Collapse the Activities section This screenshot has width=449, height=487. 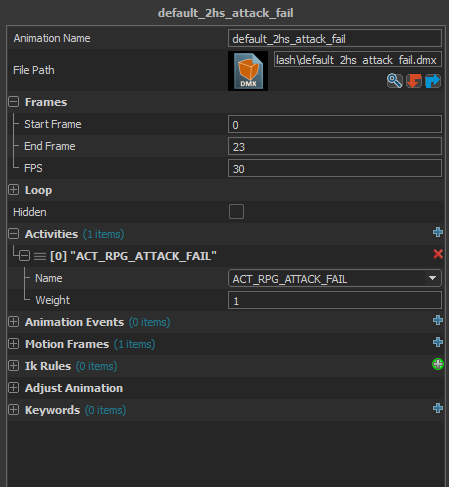click(14, 234)
